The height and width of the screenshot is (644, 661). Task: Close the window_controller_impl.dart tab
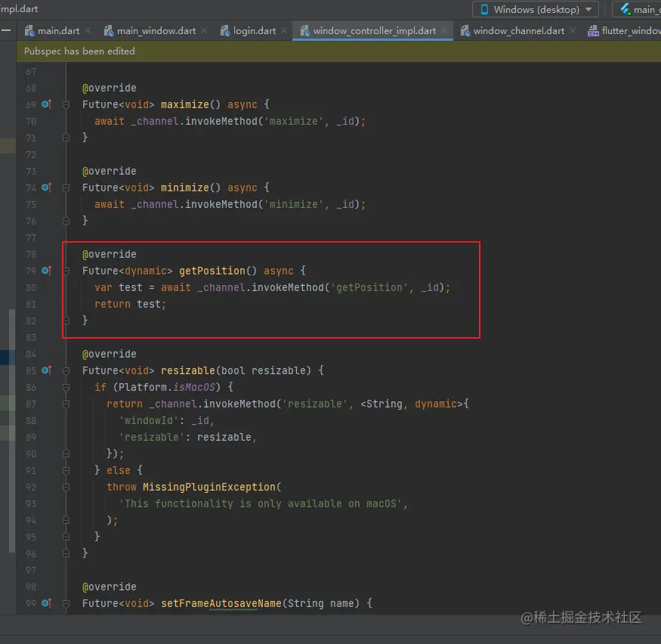coord(444,30)
